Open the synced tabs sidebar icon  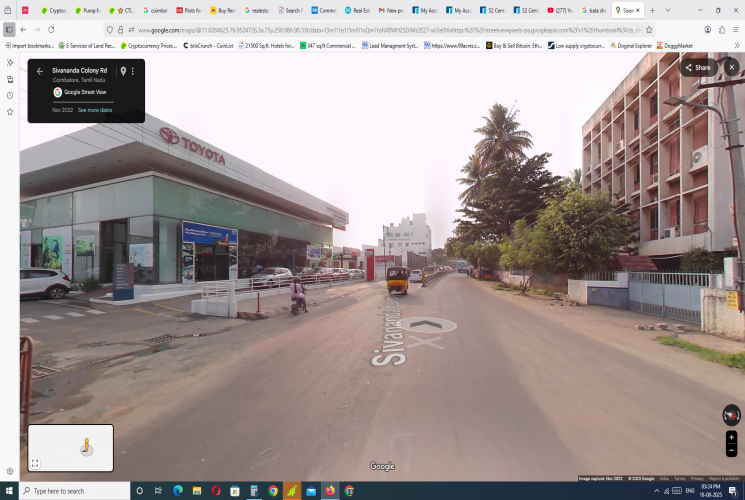click(x=10, y=79)
